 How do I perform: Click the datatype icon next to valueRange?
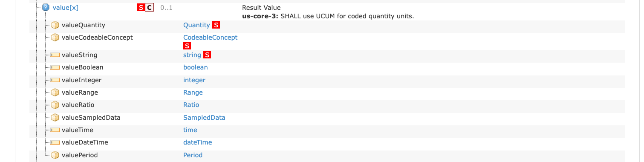click(55, 93)
